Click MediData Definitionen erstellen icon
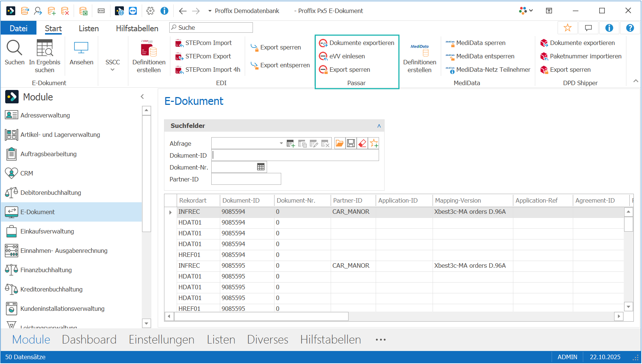This screenshot has height=364, width=642. (x=420, y=50)
